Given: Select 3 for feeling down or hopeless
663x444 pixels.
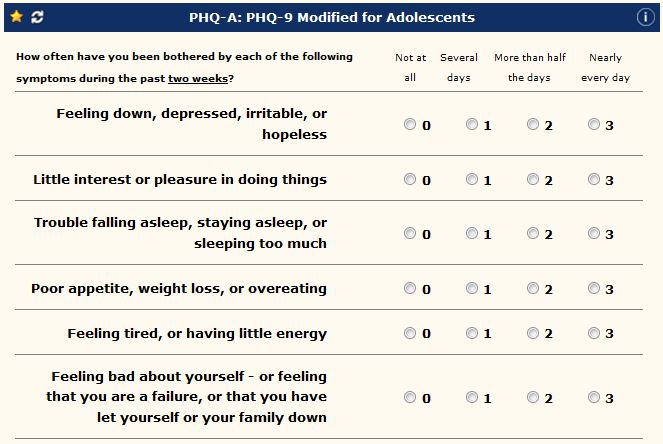Looking at the screenshot, I should (594, 125).
